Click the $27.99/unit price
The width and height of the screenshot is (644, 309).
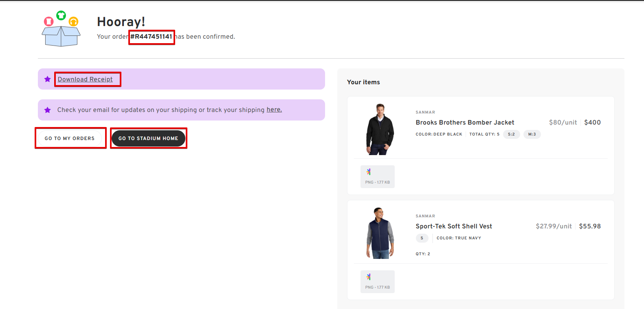click(x=554, y=226)
